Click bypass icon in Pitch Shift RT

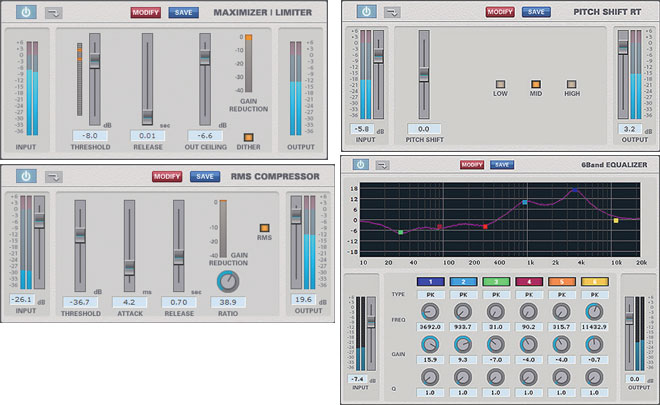(x=394, y=11)
